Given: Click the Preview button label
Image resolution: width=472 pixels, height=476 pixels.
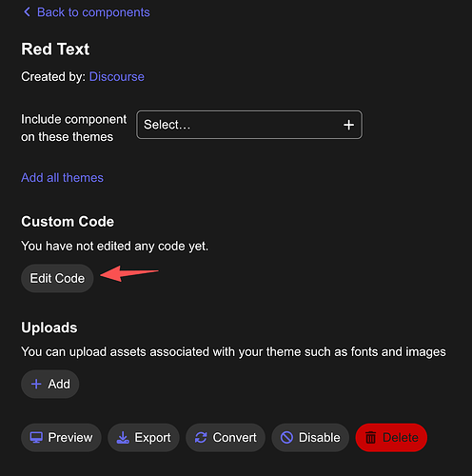Looking at the screenshot, I should pos(70,438).
